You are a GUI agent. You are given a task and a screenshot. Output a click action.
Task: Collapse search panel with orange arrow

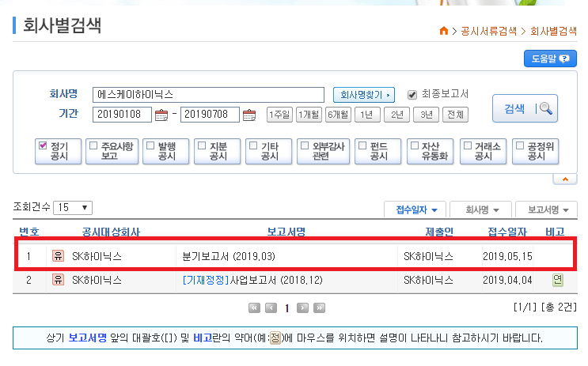(x=565, y=179)
